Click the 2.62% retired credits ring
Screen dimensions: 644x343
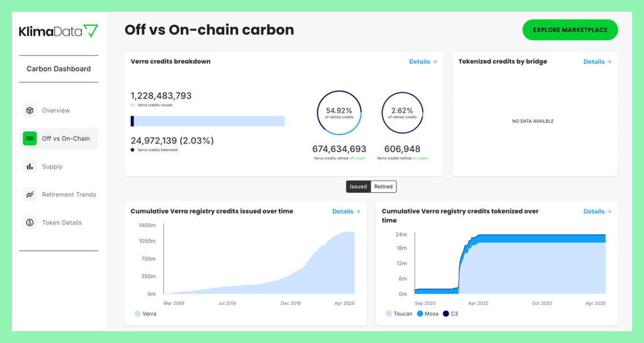pos(402,113)
